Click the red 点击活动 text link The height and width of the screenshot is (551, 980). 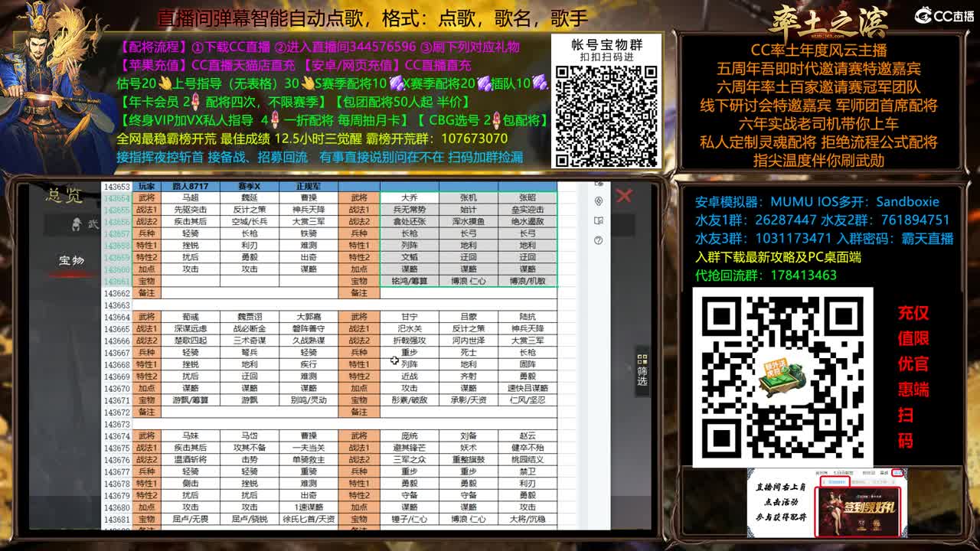click(x=781, y=501)
